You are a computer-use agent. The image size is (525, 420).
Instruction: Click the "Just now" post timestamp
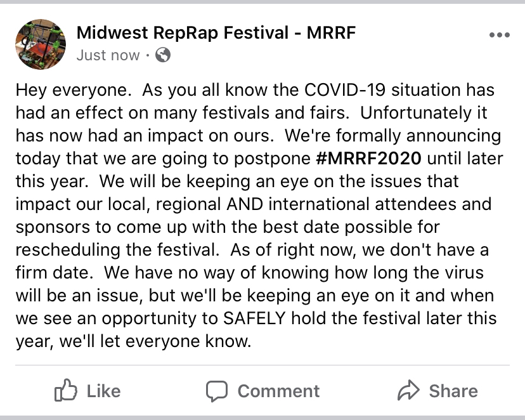pos(108,55)
